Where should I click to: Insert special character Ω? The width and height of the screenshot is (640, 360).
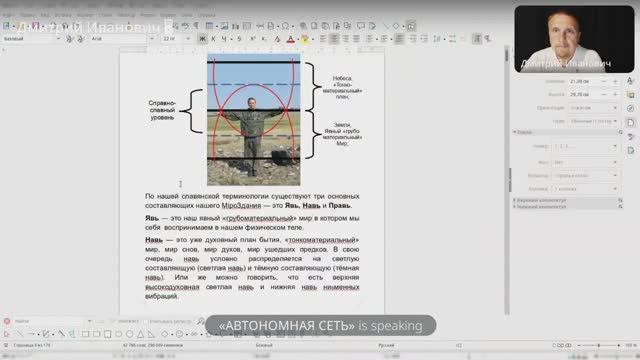[x=285, y=26]
